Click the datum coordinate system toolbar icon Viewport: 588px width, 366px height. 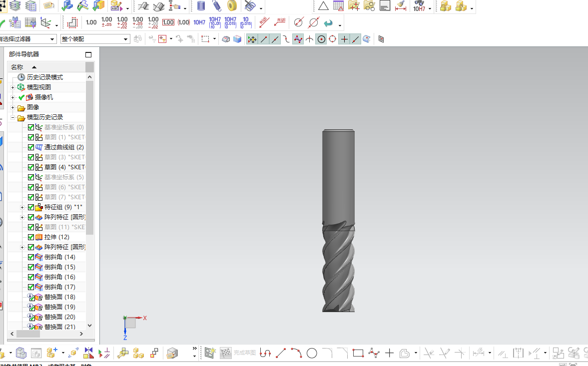[46, 23]
